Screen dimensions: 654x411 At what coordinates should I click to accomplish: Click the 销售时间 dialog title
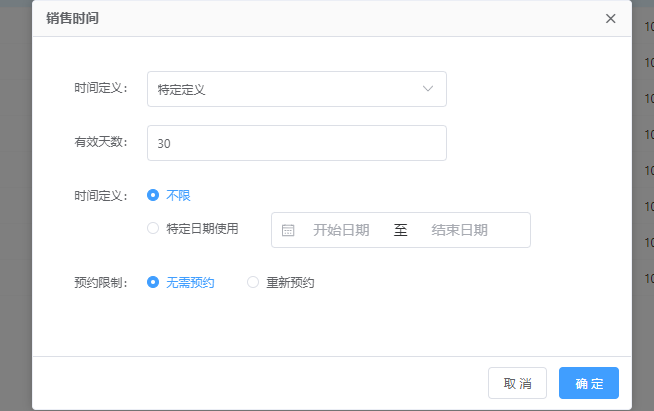[x=72, y=18]
